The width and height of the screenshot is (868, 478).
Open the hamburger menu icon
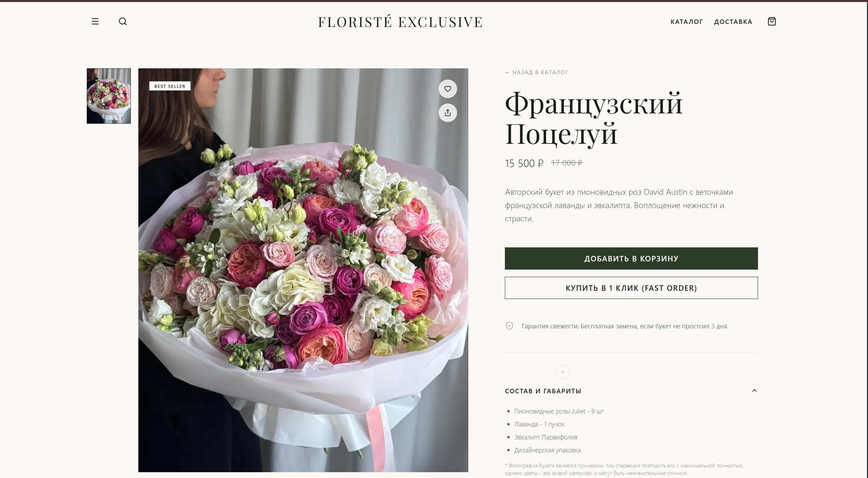coord(95,22)
